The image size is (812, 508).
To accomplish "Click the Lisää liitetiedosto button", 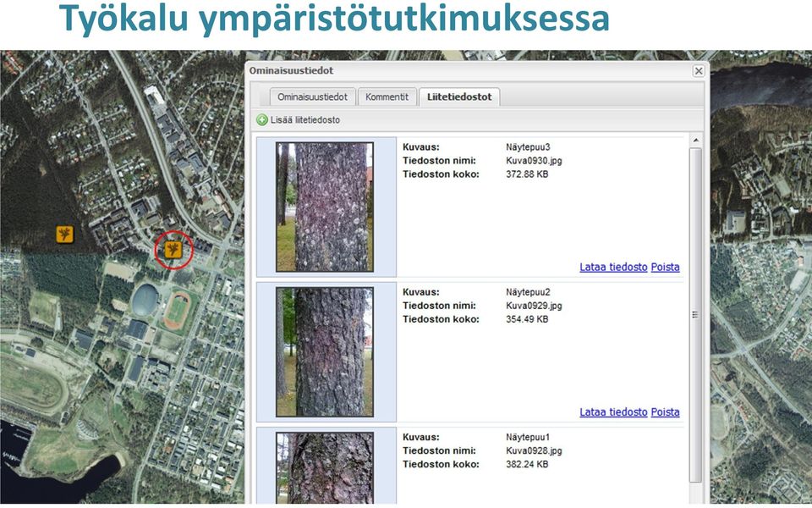I will pyautogui.click(x=299, y=120).
